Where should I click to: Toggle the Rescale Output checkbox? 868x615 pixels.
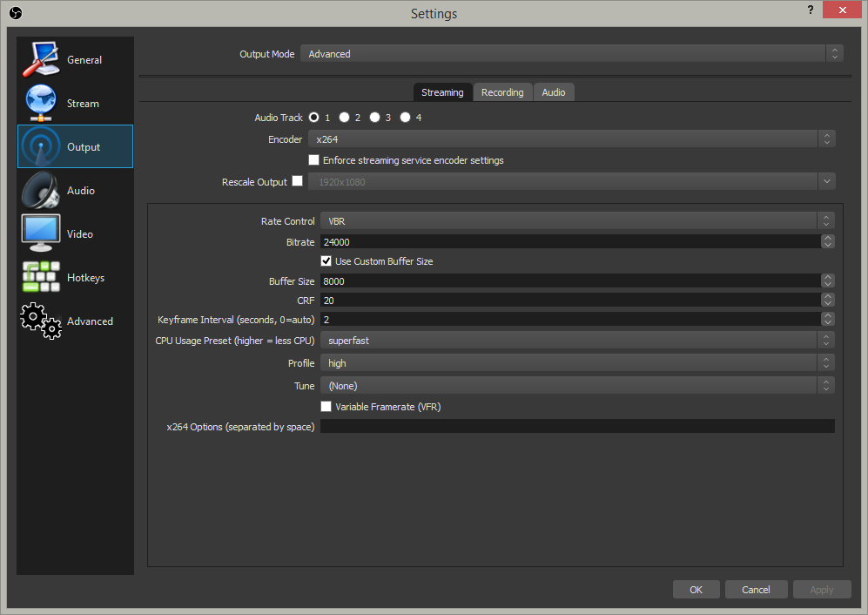[x=297, y=181]
